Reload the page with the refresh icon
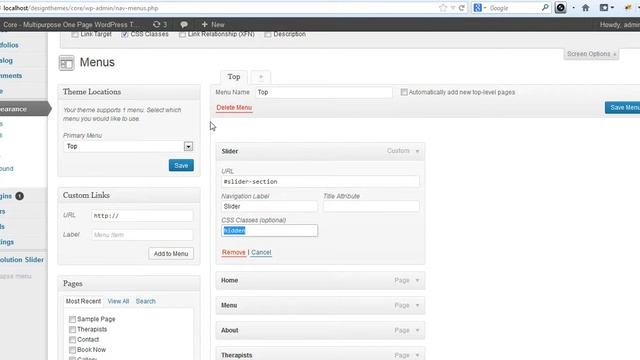 [x=462, y=8]
